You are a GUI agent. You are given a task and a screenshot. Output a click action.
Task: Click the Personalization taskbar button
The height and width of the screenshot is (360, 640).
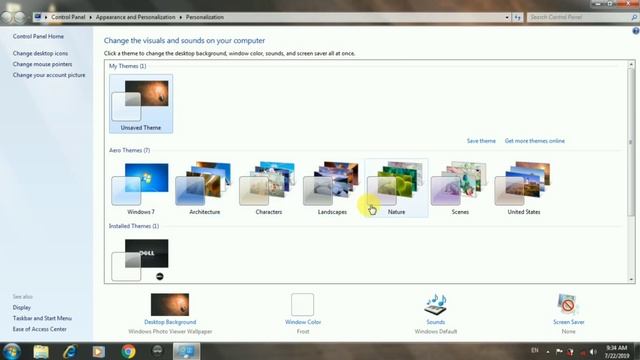[x=186, y=351]
